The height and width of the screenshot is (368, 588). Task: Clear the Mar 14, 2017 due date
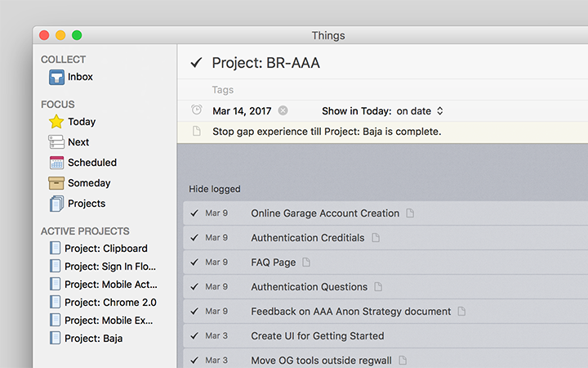click(283, 110)
